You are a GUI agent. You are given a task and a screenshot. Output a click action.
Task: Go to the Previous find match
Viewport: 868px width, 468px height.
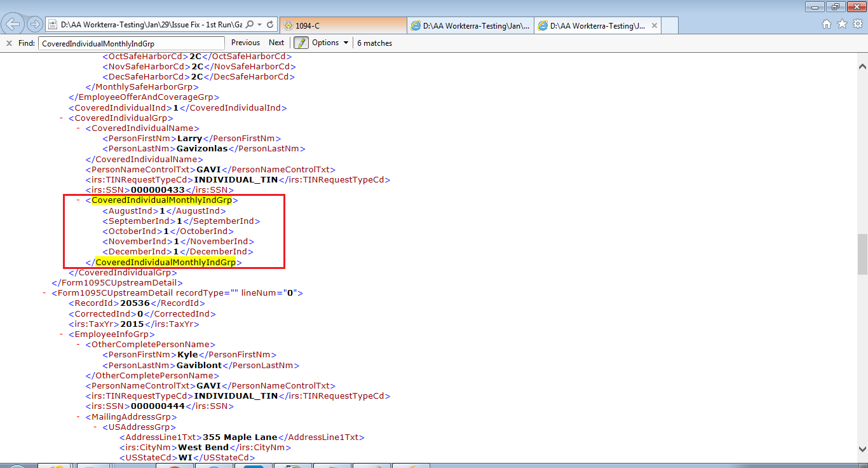(245, 43)
